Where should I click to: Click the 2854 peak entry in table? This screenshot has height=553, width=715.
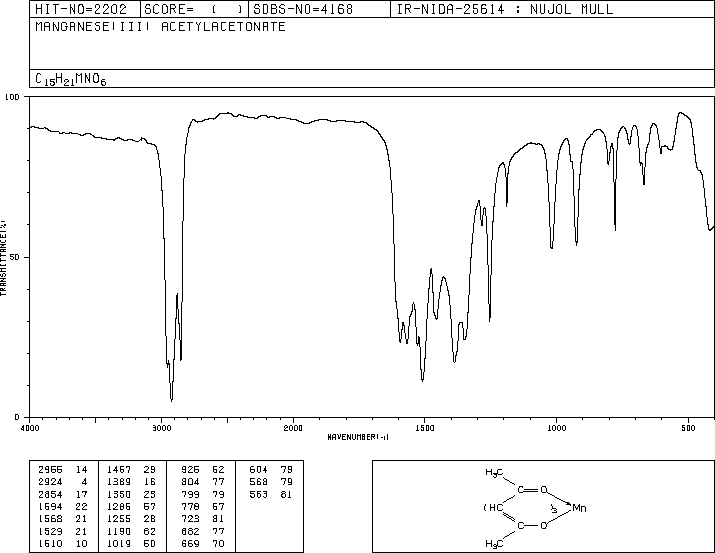63,494
